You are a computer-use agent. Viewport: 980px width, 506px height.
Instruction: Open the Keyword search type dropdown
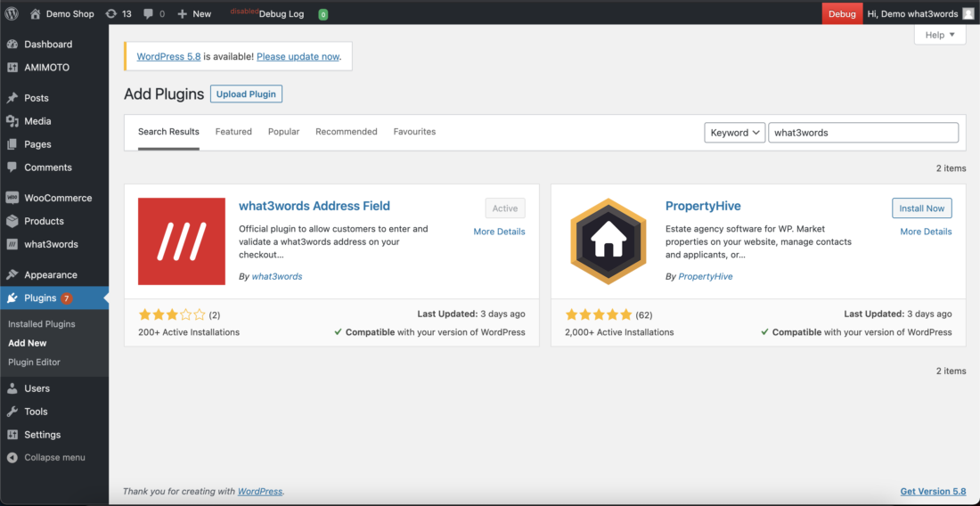tap(734, 133)
